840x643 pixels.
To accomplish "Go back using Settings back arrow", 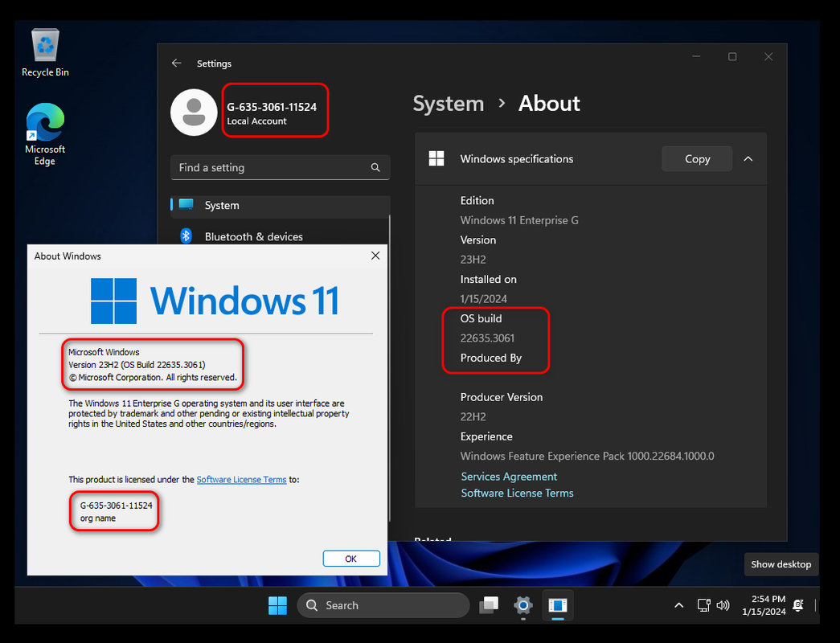I will (176, 63).
